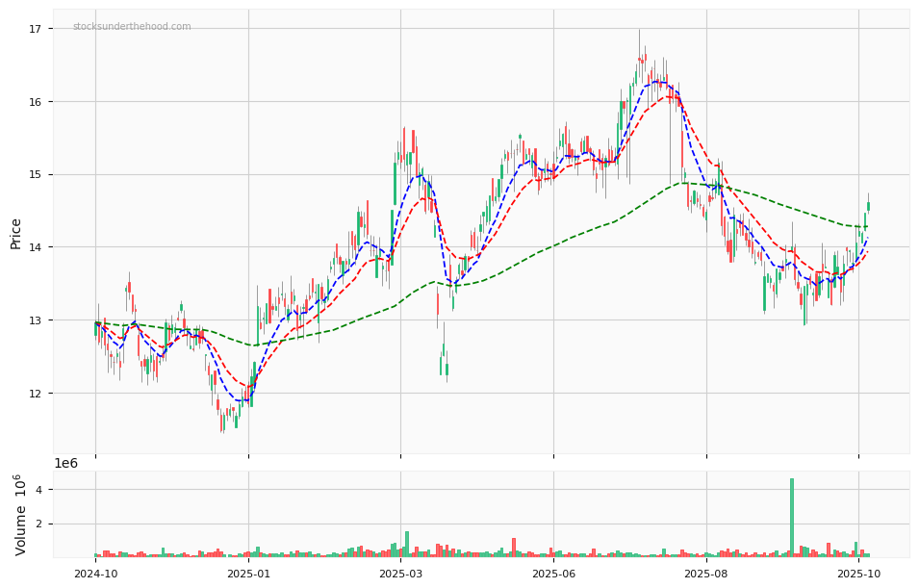Click the 2025-01 date tick label
919x588 pixels.
tap(248, 574)
